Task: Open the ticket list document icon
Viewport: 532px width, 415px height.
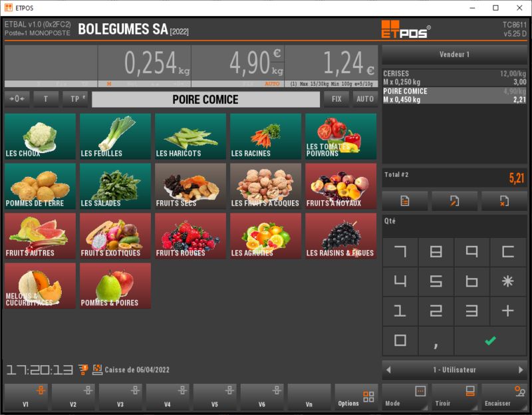Action: click(x=405, y=201)
